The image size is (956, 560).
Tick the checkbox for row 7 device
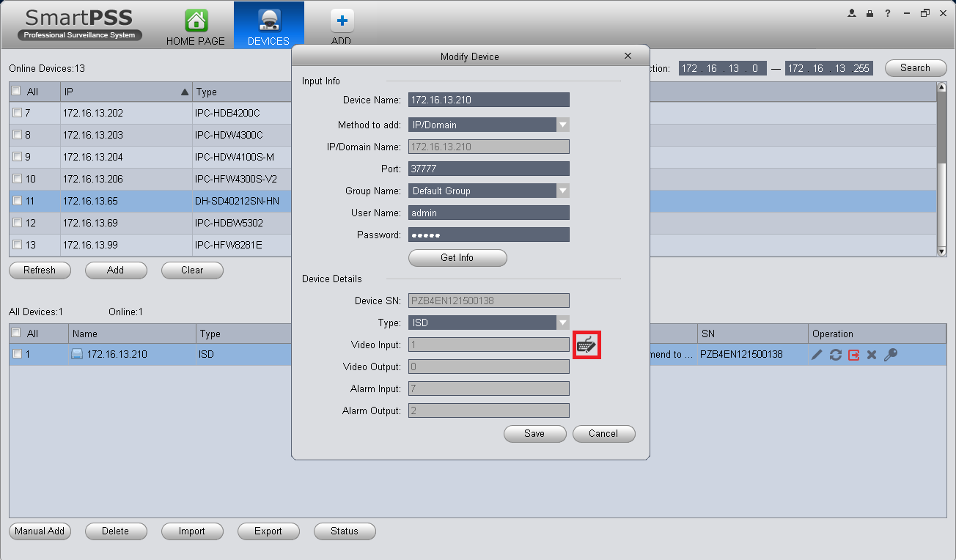click(x=17, y=113)
